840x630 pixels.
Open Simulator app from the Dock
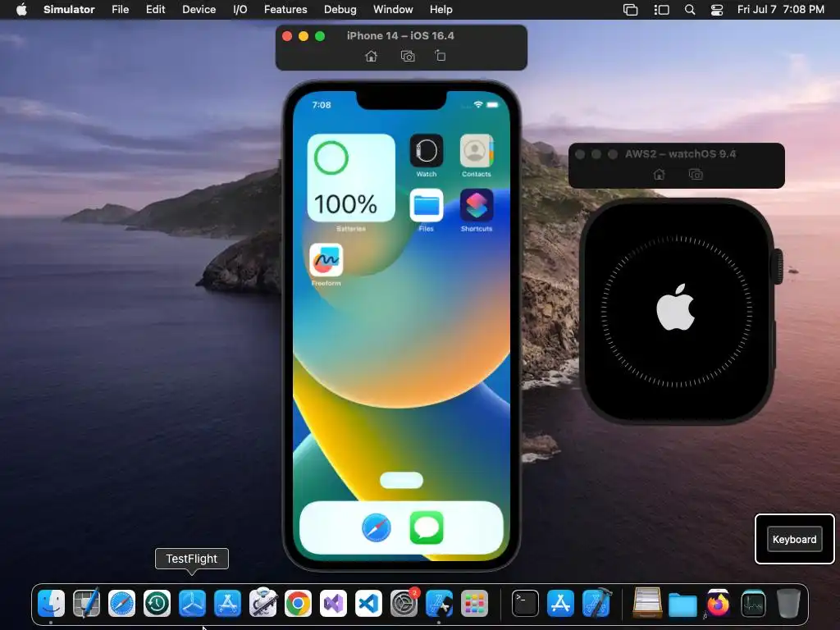pyautogui.click(x=440, y=604)
